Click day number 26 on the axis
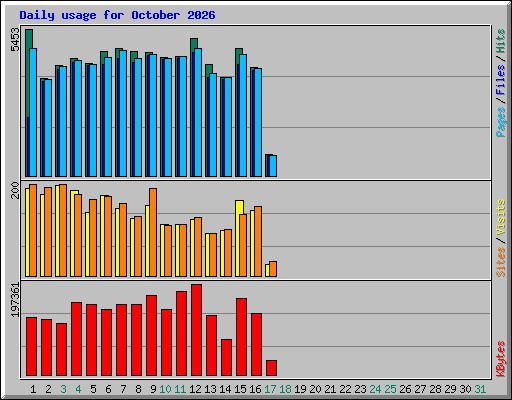The image size is (512, 400). point(405,389)
